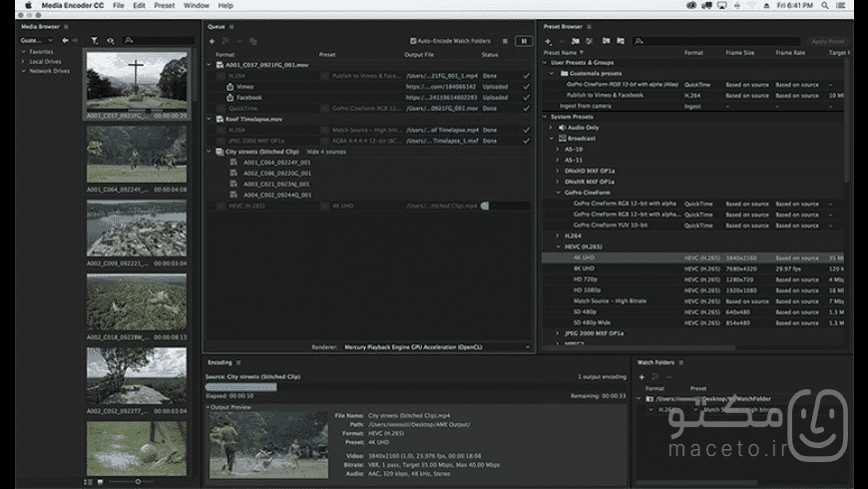Click the filter funnel icon in Media Browser
The image size is (868, 489).
point(95,41)
